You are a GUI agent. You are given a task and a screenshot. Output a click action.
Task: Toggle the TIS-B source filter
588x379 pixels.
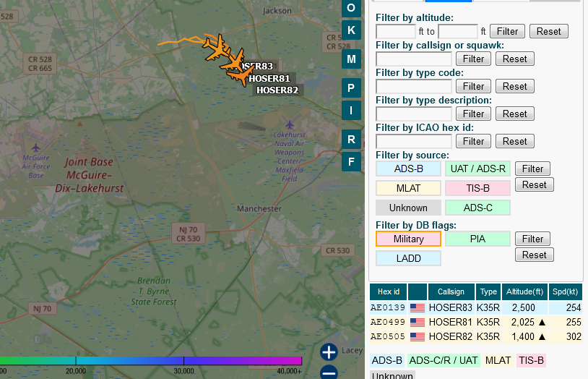[477, 188]
